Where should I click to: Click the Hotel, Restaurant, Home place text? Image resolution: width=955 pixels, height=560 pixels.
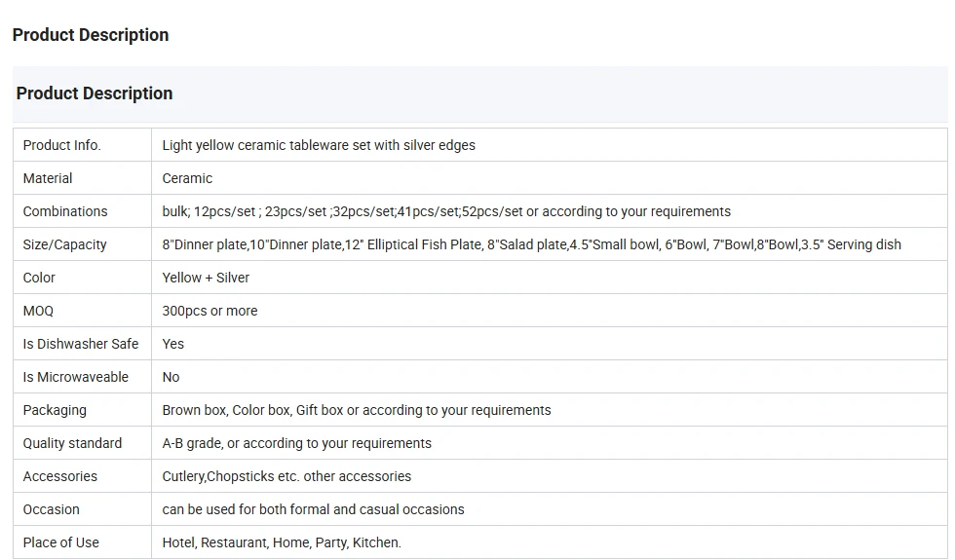282,542
